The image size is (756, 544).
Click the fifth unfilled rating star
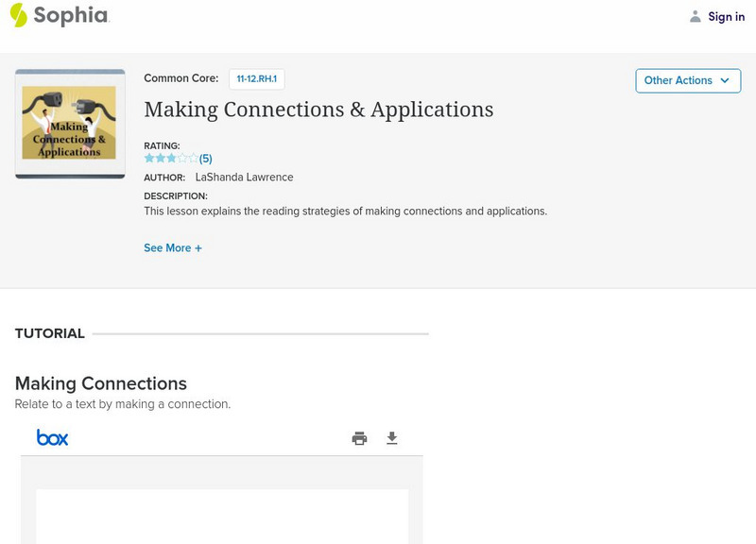click(193, 157)
